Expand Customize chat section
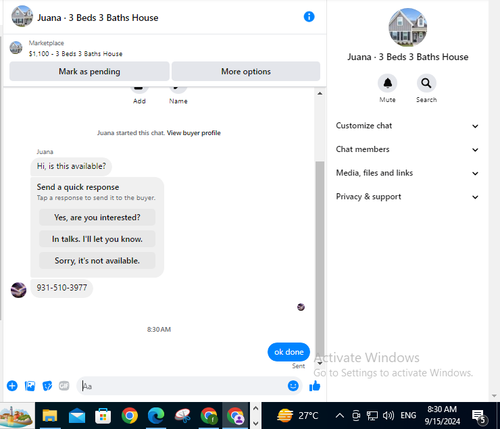The width and height of the screenshot is (500, 429). tap(407, 126)
